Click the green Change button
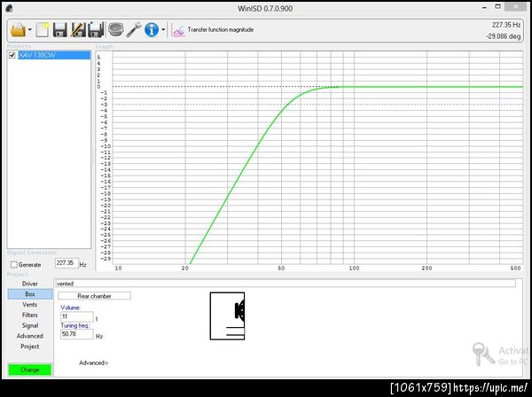The image size is (532, 397). tap(30, 370)
